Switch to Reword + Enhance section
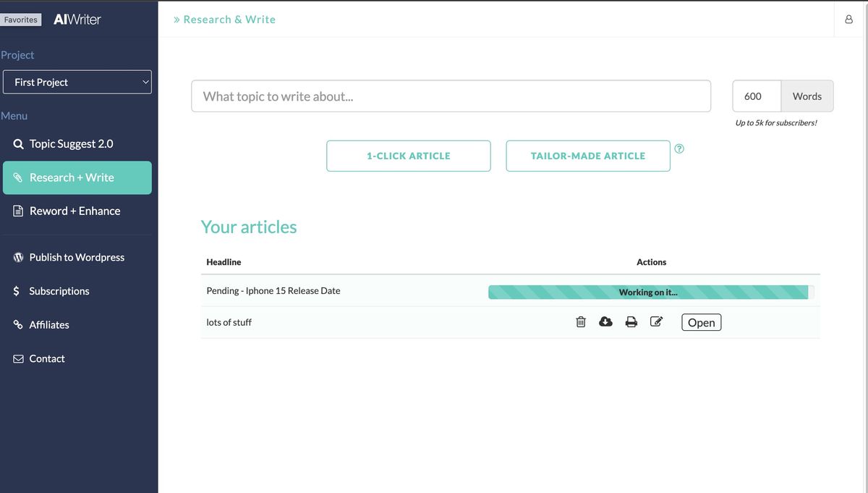The image size is (868, 493). [x=75, y=211]
